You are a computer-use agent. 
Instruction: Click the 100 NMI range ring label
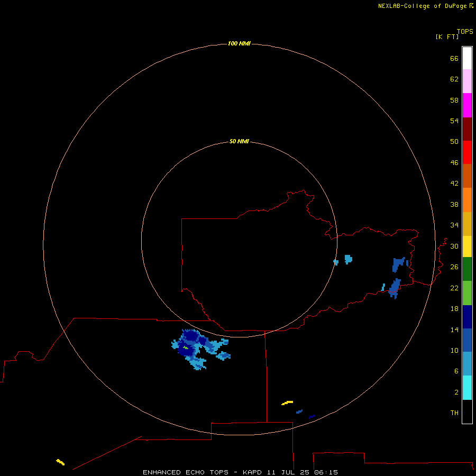tap(239, 44)
